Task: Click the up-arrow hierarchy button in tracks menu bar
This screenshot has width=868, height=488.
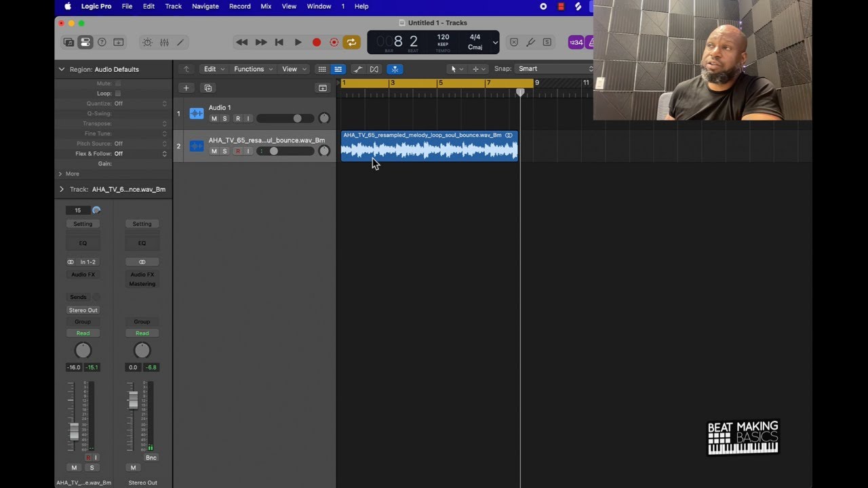Action: [x=186, y=69]
